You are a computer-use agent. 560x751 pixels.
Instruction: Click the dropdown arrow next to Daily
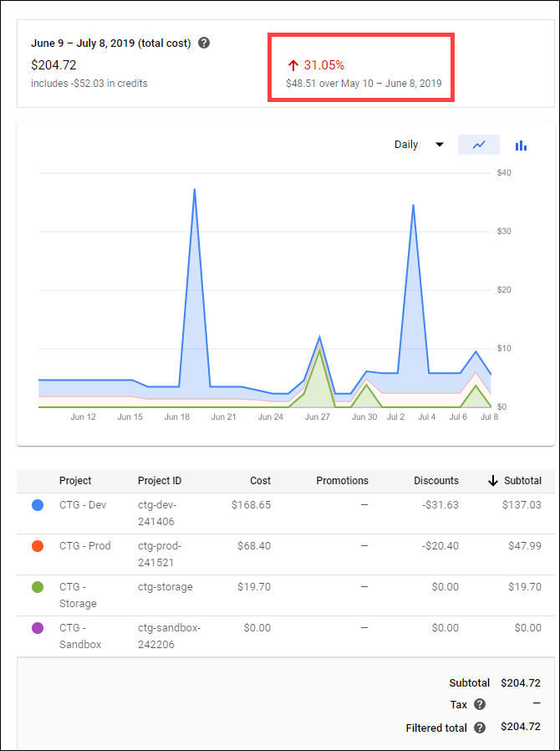[440, 145]
